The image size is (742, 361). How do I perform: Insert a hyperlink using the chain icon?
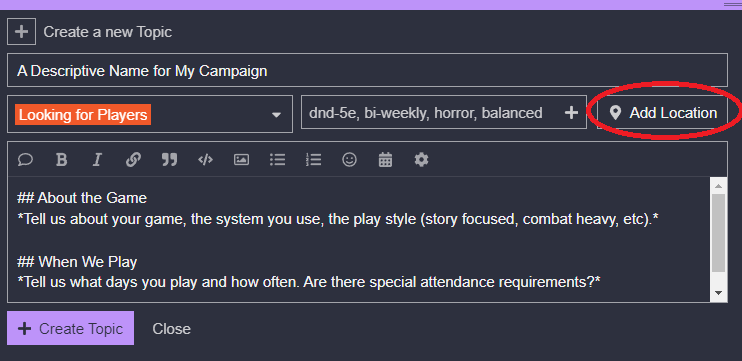coord(133,160)
